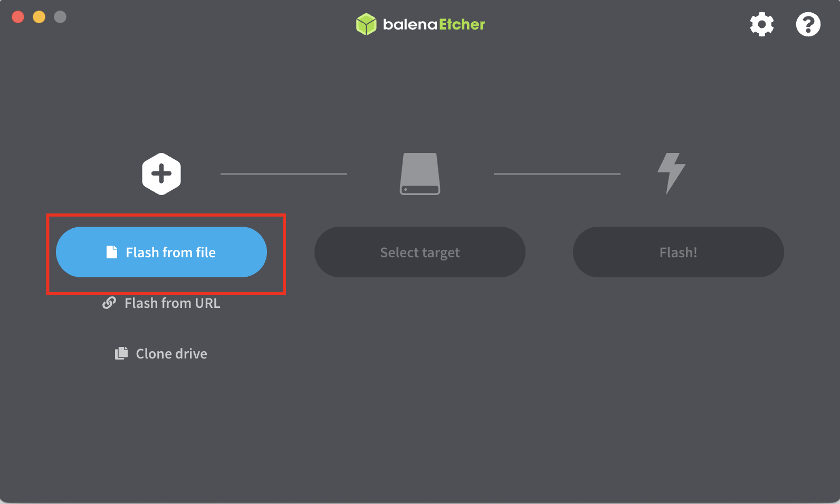Click the green balena cube logo

click(x=366, y=24)
